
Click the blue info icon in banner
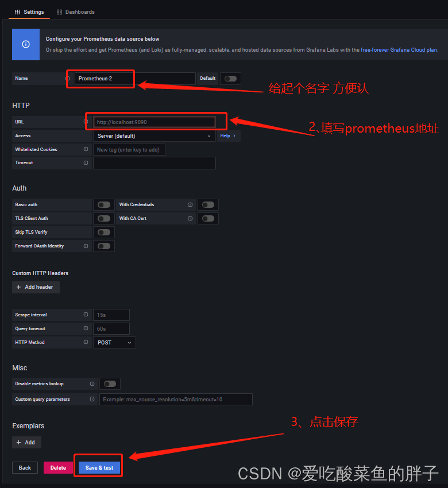(x=26, y=45)
